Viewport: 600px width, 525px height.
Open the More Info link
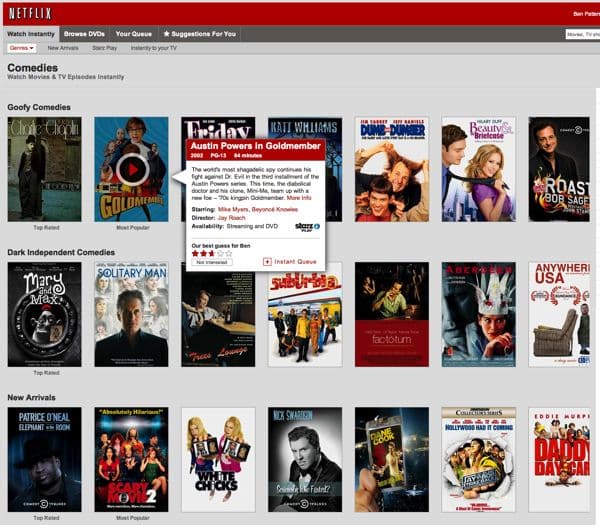tap(299, 198)
